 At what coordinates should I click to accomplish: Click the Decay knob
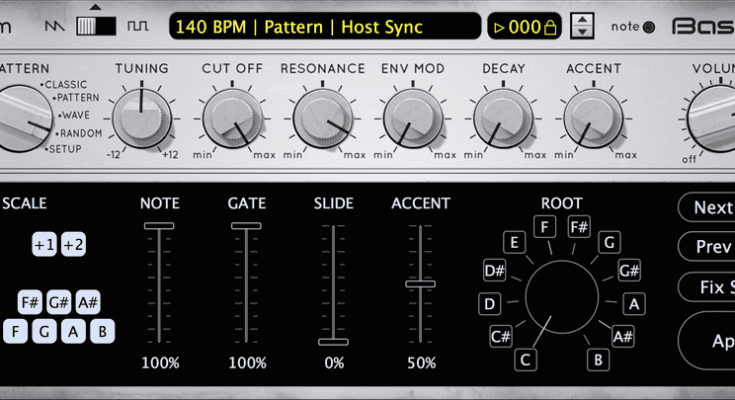(x=503, y=118)
